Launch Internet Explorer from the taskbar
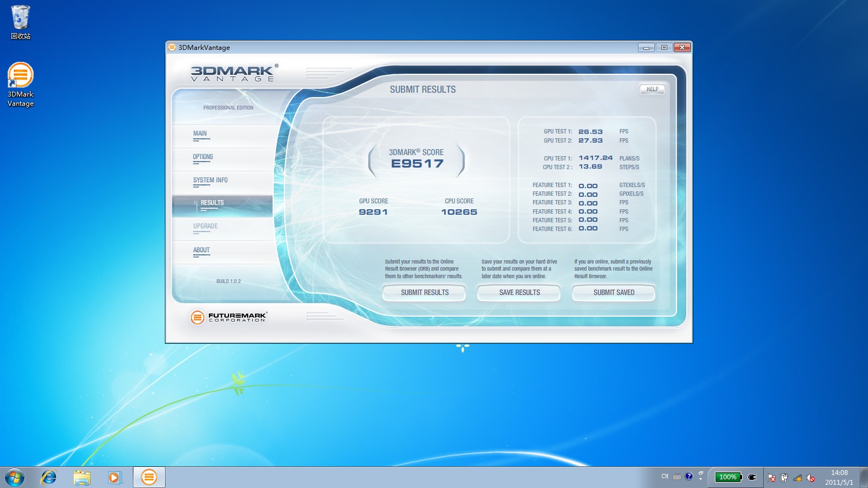The height and width of the screenshot is (488, 868). pos(49,477)
